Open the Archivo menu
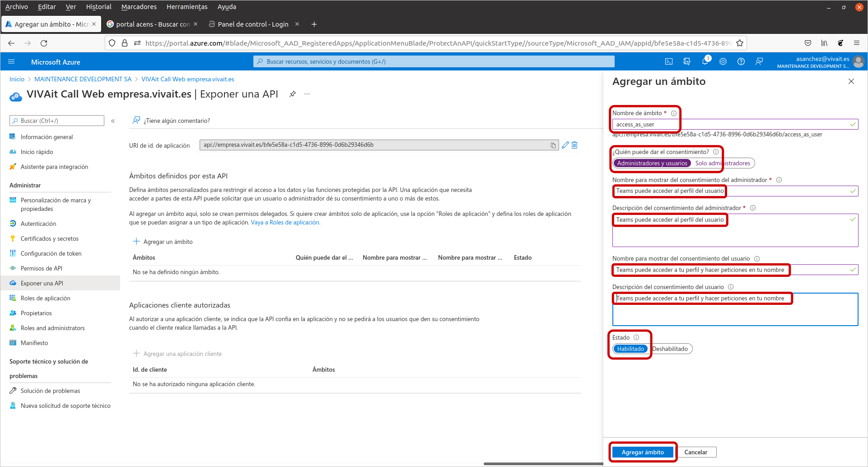This screenshot has width=868, height=467. point(17,7)
